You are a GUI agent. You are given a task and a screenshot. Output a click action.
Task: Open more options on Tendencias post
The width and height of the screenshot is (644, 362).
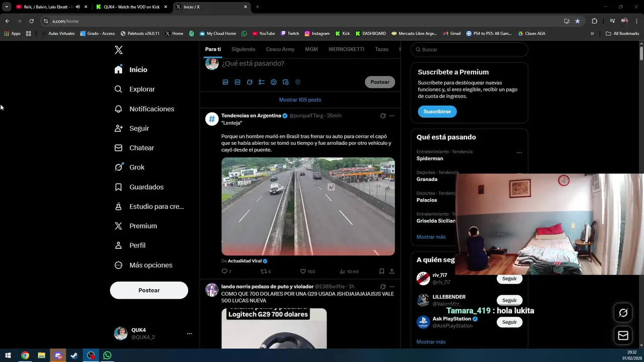pyautogui.click(x=392, y=116)
